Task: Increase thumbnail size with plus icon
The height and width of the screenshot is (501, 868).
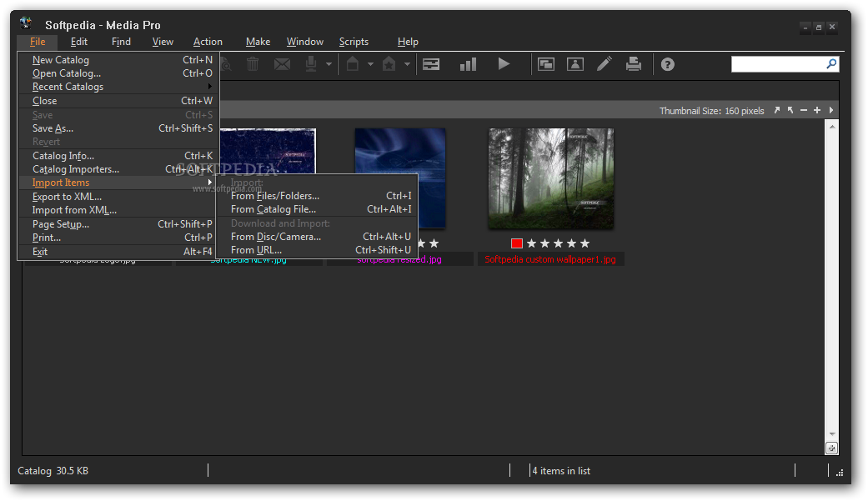Action: click(817, 110)
